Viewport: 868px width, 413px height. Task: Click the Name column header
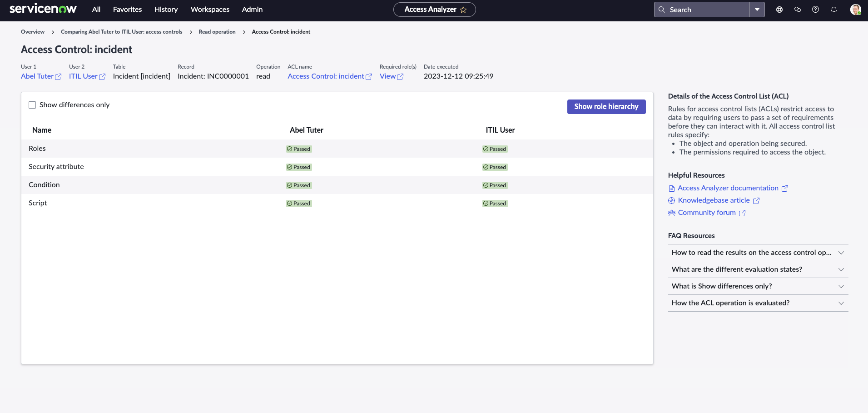click(x=42, y=130)
